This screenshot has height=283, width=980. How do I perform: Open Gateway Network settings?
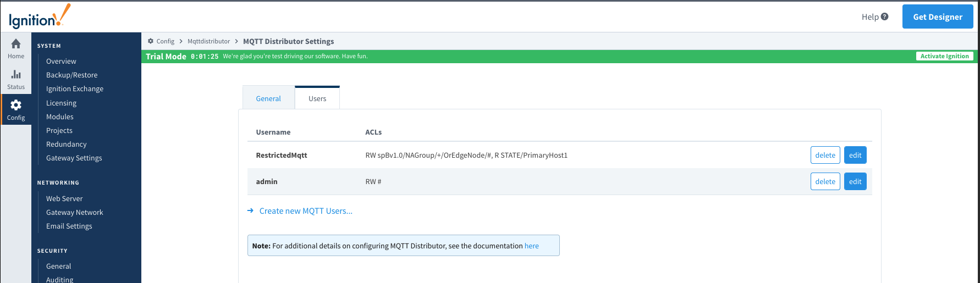tap(75, 212)
